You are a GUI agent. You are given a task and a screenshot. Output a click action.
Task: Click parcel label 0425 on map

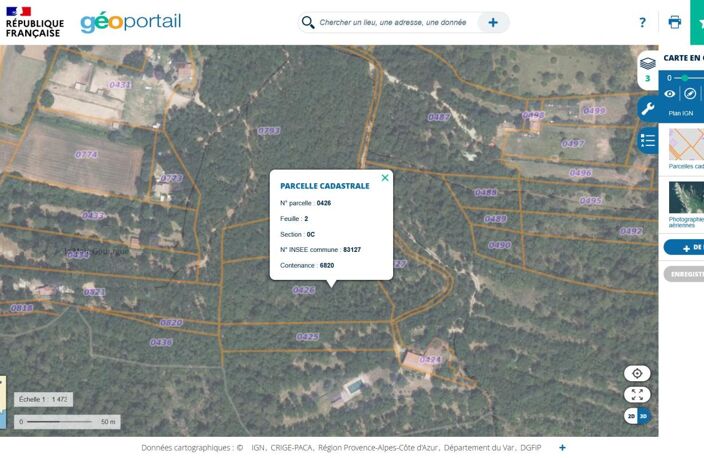click(308, 336)
